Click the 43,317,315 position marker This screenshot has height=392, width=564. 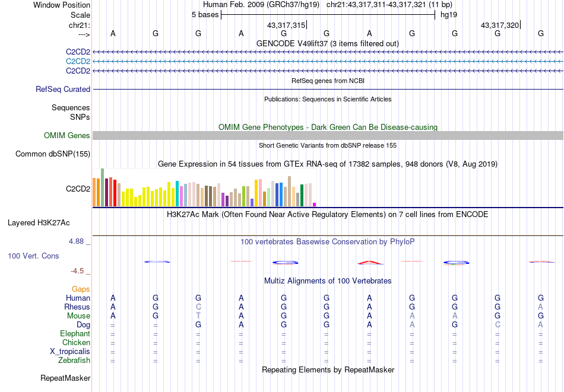pos(286,25)
